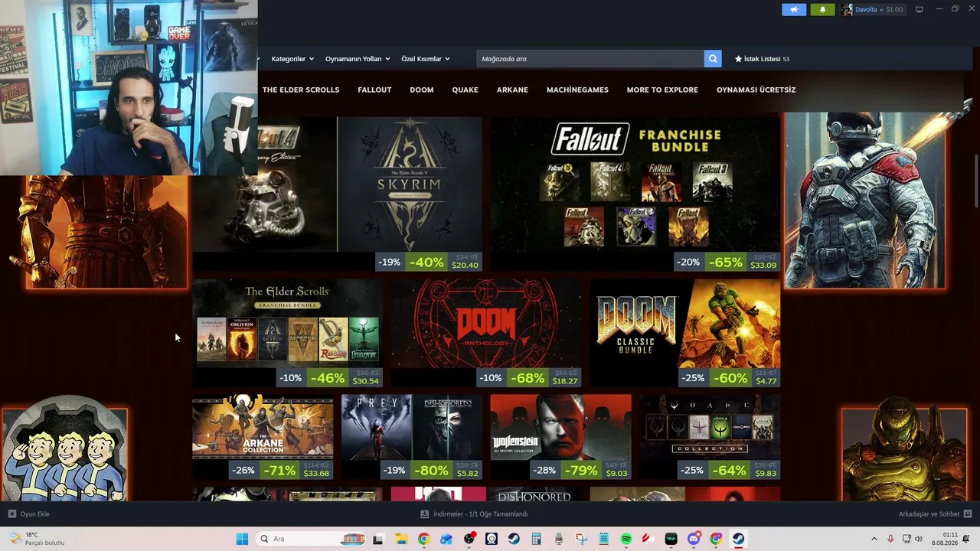Click the Davolta profile avatar
The image size is (980, 551).
coord(846,10)
